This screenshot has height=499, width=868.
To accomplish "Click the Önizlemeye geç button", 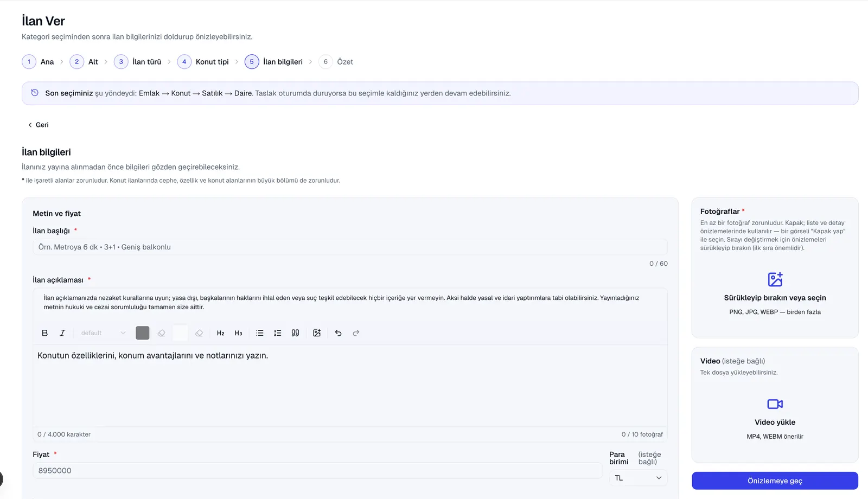I will (x=775, y=481).
